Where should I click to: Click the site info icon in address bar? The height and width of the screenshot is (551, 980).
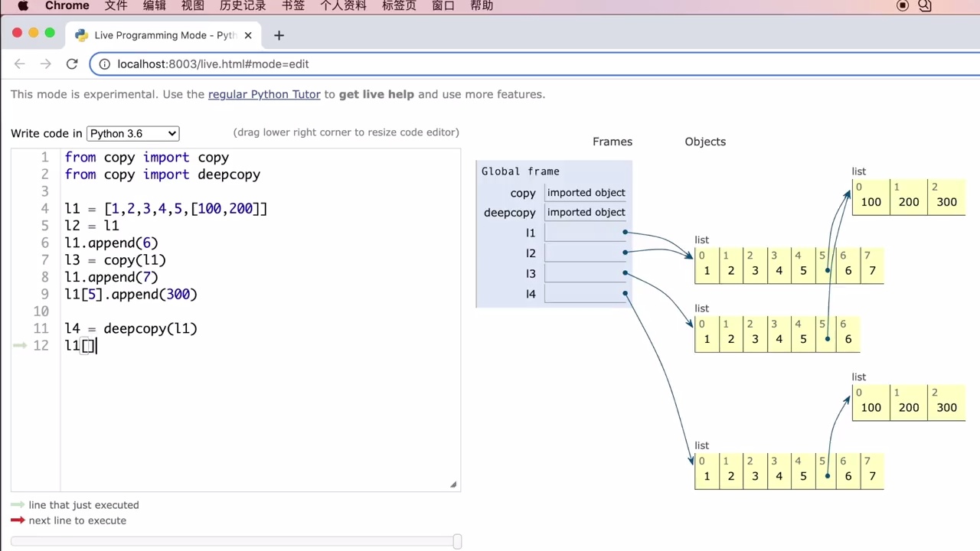coord(104,64)
